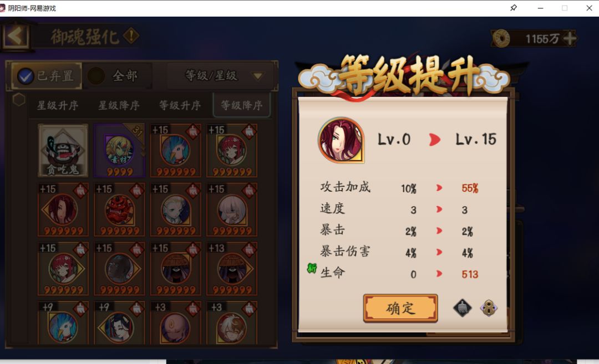This screenshot has height=364, width=599.
Task: Pick the purple 素材 soul tile
Action: [120, 150]
